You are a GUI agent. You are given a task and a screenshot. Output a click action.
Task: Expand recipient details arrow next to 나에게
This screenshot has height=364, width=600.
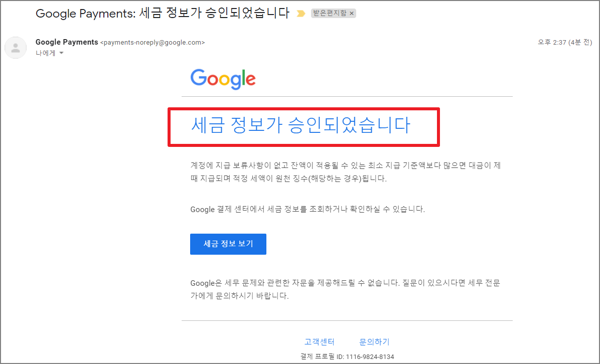click(62, 53)
